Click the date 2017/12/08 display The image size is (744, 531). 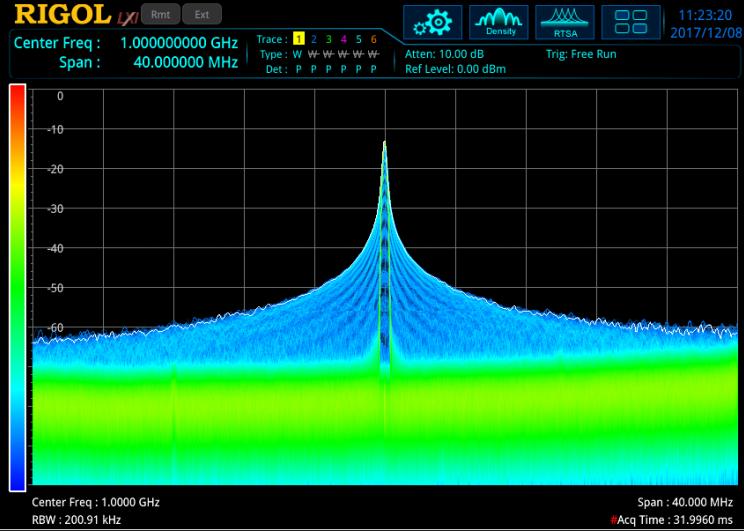click(x=706, y=33)
